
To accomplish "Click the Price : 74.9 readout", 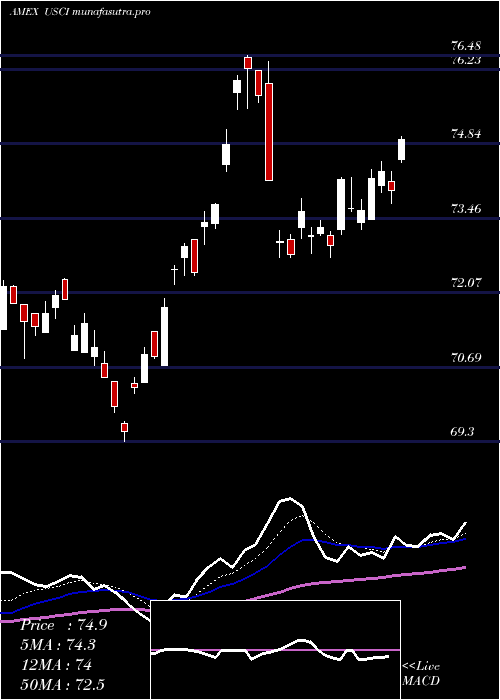I will click(x=64, y=625).
